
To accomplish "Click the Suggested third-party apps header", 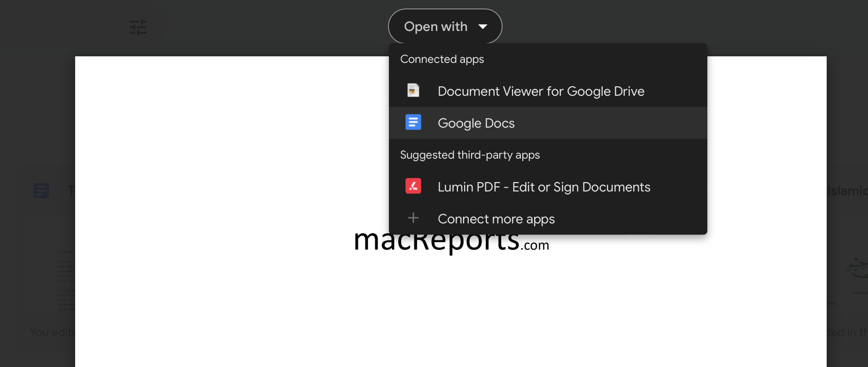I will click(470, 155).
